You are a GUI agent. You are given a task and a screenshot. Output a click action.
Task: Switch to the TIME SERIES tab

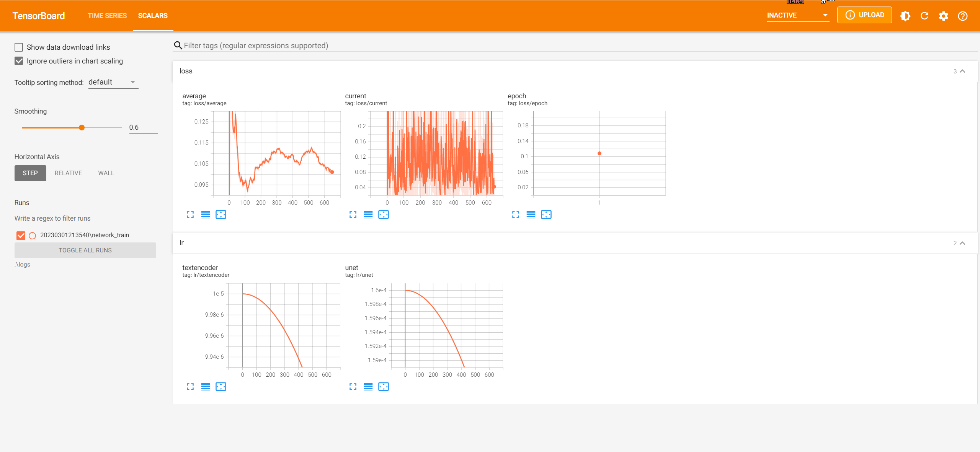107,16
